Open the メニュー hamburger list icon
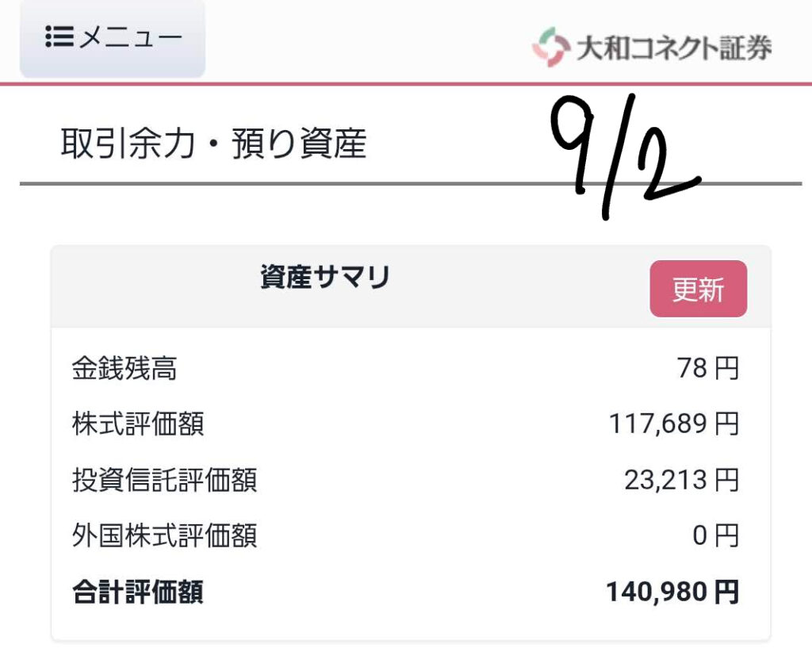The height and width of the screenshot is (652, 812). tap(59, 36)
